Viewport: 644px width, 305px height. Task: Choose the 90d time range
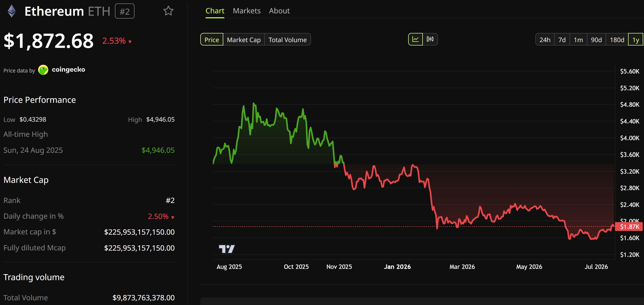[596, 39]
